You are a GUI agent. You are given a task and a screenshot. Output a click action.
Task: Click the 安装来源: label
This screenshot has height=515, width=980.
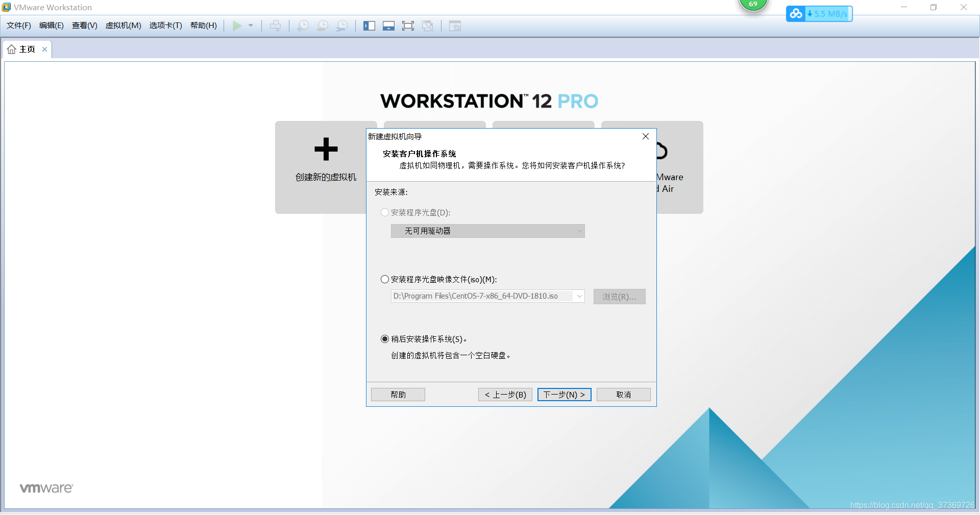(x=391, y=192)
